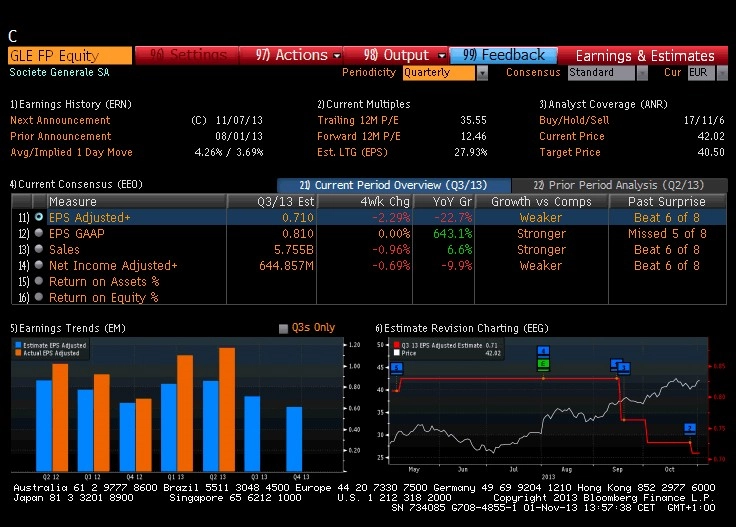This screenshot has height=527, width=736.
Task: Click the Feedback button
Action: (x=504, y=55)
